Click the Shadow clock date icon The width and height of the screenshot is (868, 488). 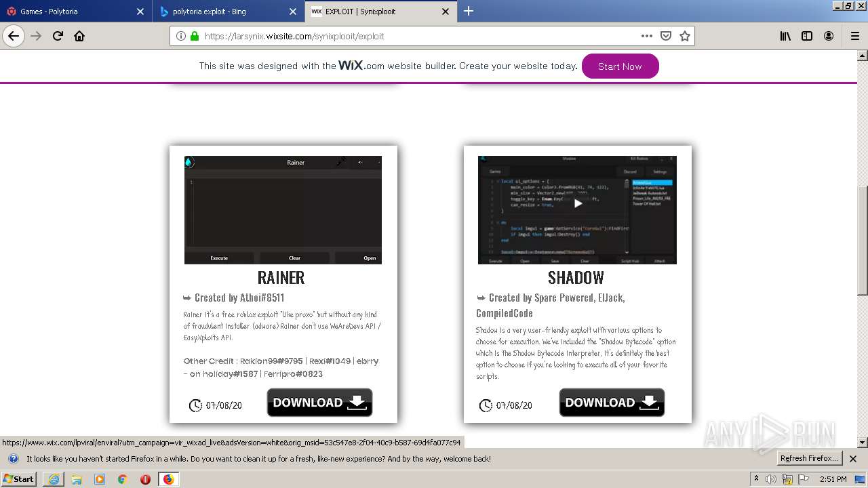486,405
